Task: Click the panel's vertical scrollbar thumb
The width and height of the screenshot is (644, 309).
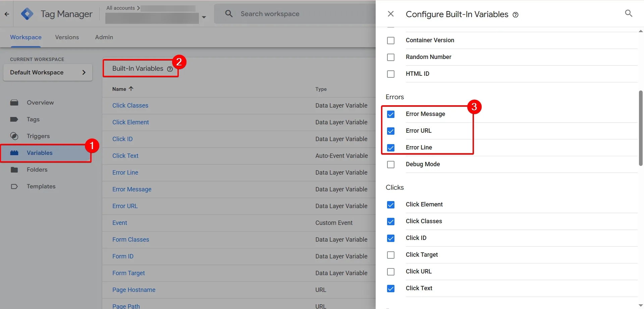Action: tap(641, 128)
